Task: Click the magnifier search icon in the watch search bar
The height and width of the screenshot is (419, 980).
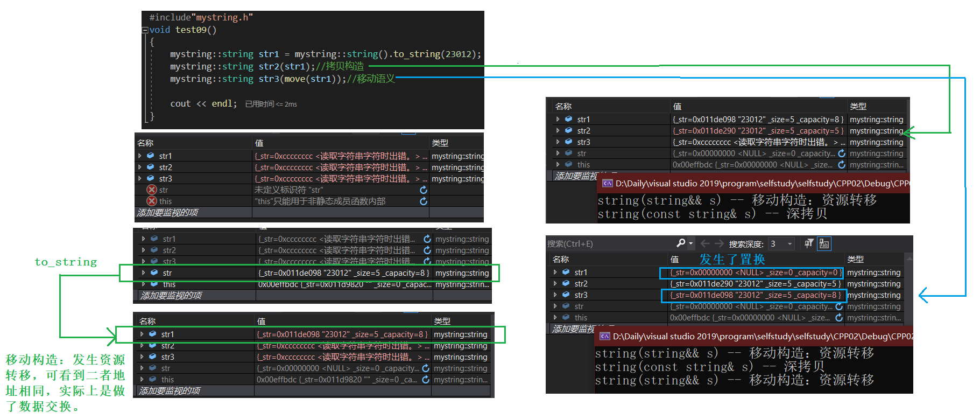Action: [681, 243]
